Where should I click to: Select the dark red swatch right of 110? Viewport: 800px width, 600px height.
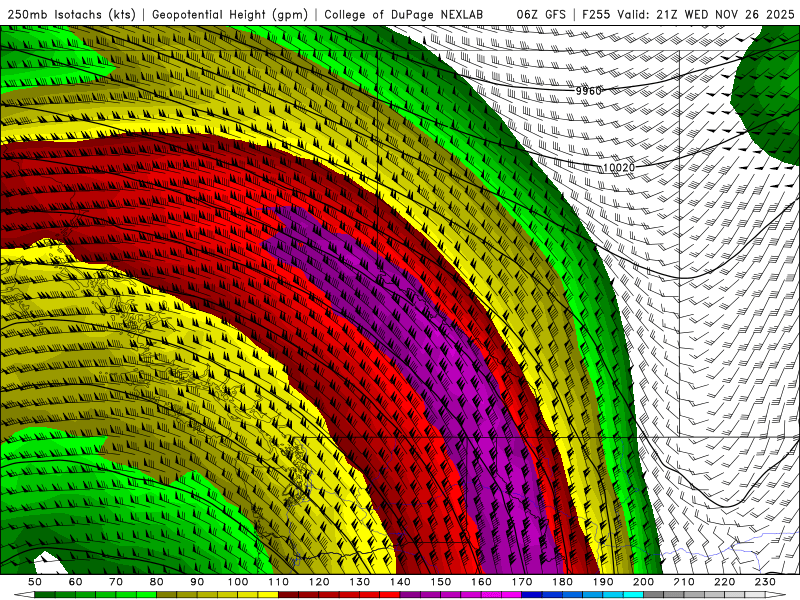coord(288,595)
